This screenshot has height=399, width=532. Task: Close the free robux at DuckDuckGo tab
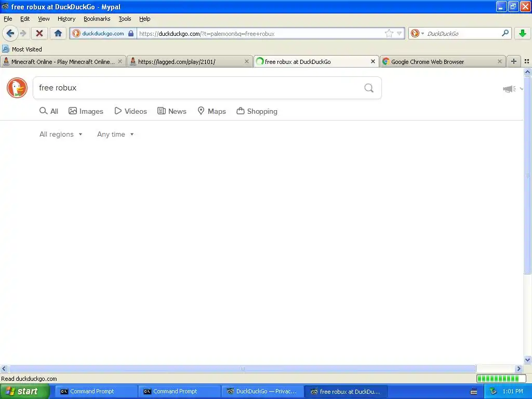pyautogui.click(x=373, y=61)
